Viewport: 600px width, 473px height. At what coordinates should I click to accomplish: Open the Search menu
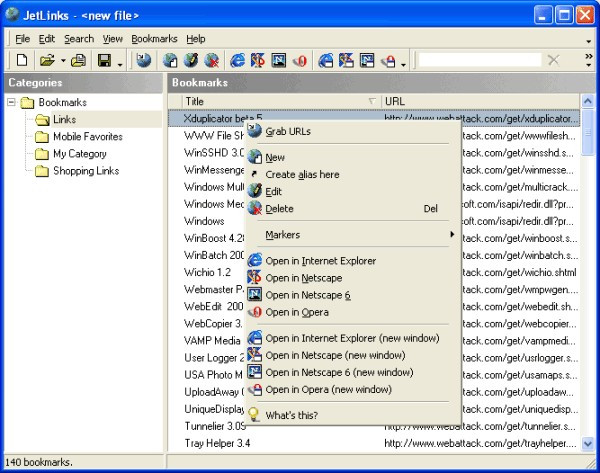[x=79, y=39]
